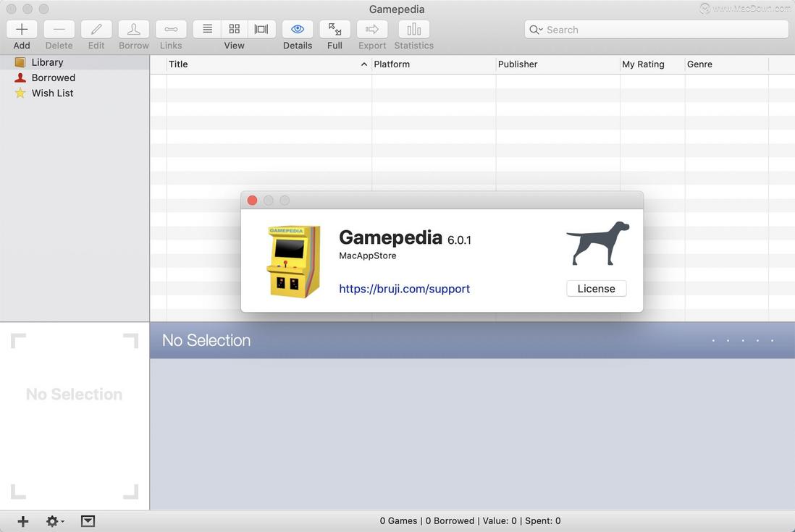Click the No Selection details header

point(206,340)
